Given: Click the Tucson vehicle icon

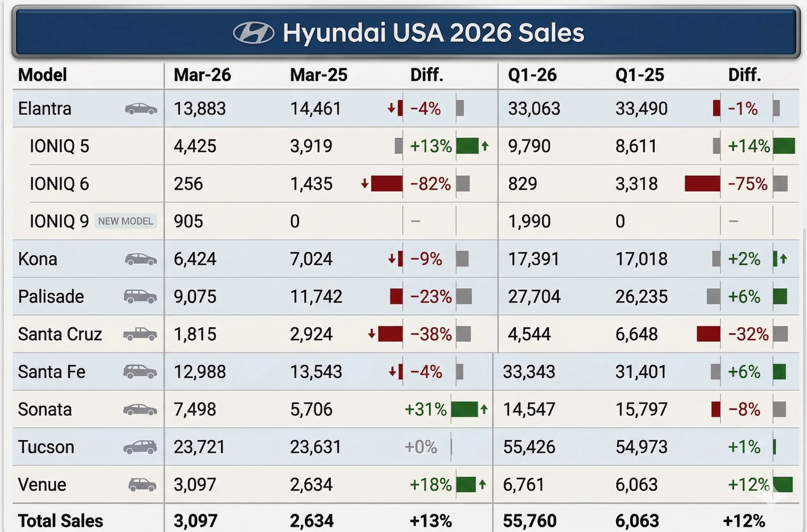Looking at the screenshot, I should [x=140, y=447].
